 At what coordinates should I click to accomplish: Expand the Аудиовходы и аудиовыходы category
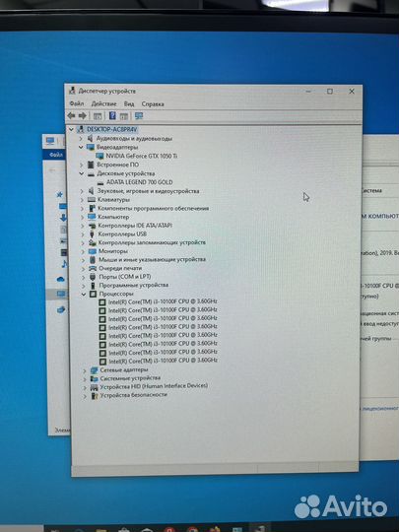[x=81, y=139]
